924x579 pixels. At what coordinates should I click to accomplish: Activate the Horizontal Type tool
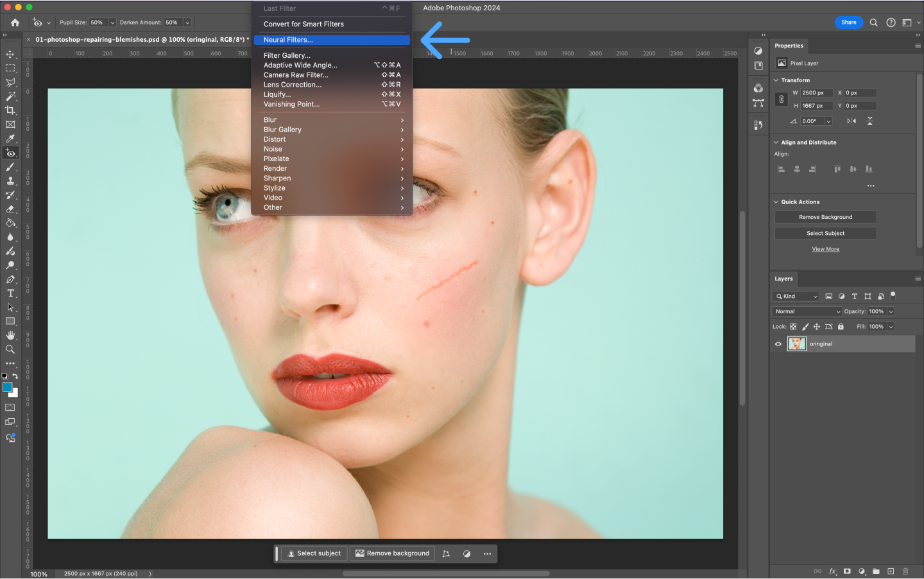pyautogui.click(x=10, y=293)
